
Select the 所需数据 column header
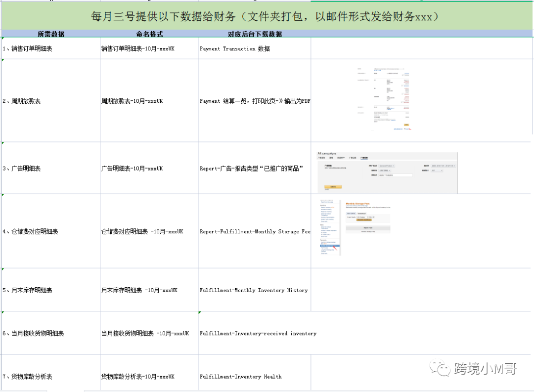(51, 34)
